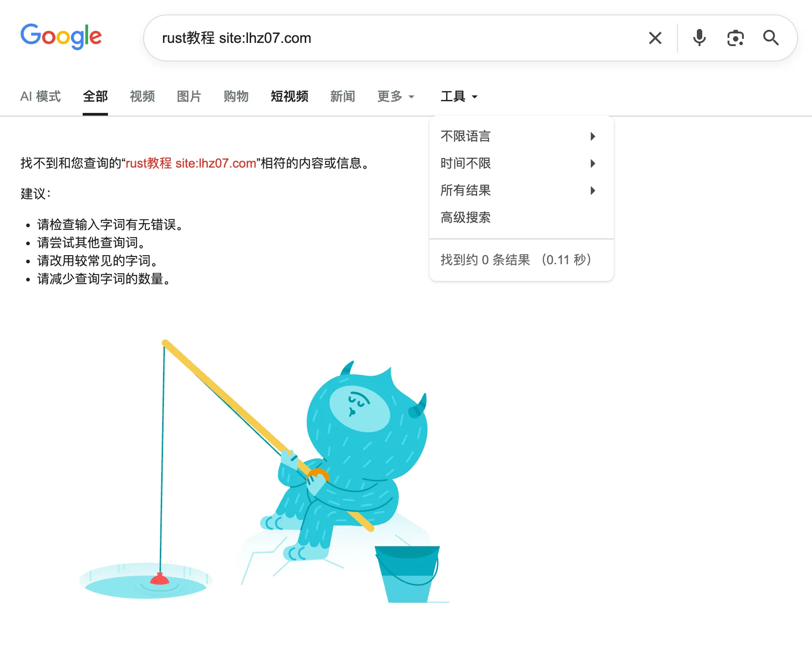Start voice search with microphone icon

click(x=699, y=38)
